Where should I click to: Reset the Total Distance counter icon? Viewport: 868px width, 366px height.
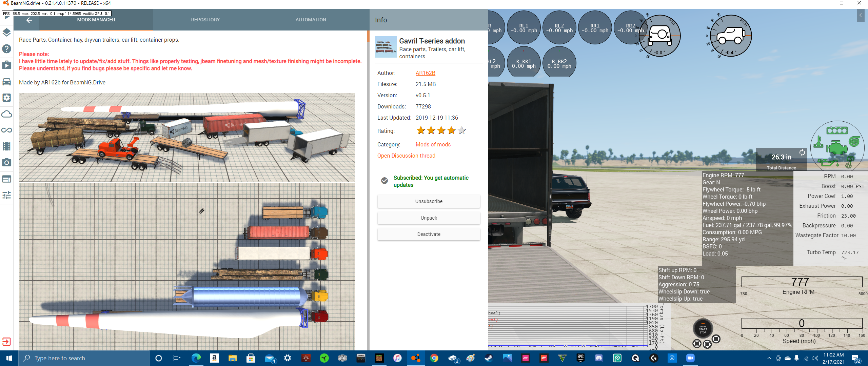pos(802,152)
